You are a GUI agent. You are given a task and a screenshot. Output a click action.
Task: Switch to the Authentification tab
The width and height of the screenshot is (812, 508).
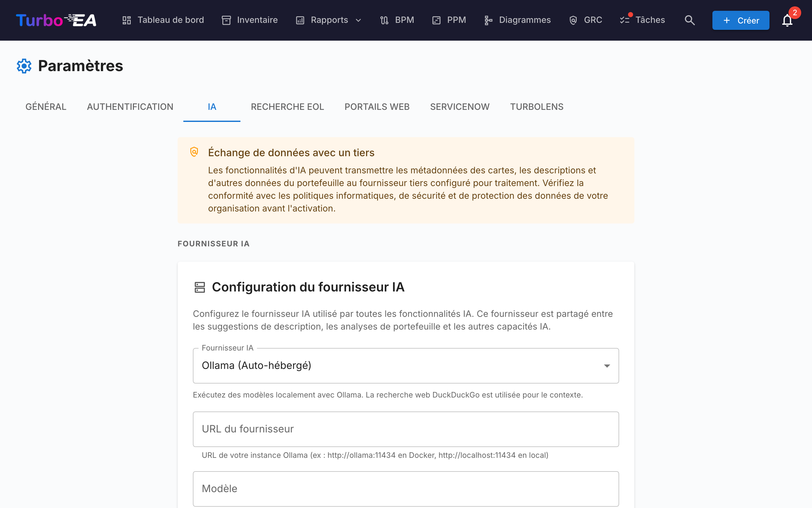point(130,107)
